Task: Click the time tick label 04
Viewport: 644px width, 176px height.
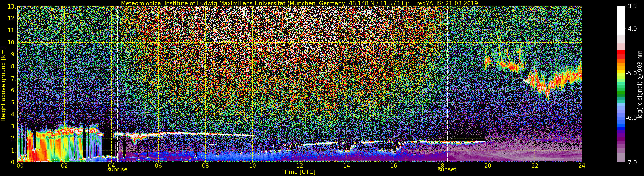Action: click(x=111, y=166)
